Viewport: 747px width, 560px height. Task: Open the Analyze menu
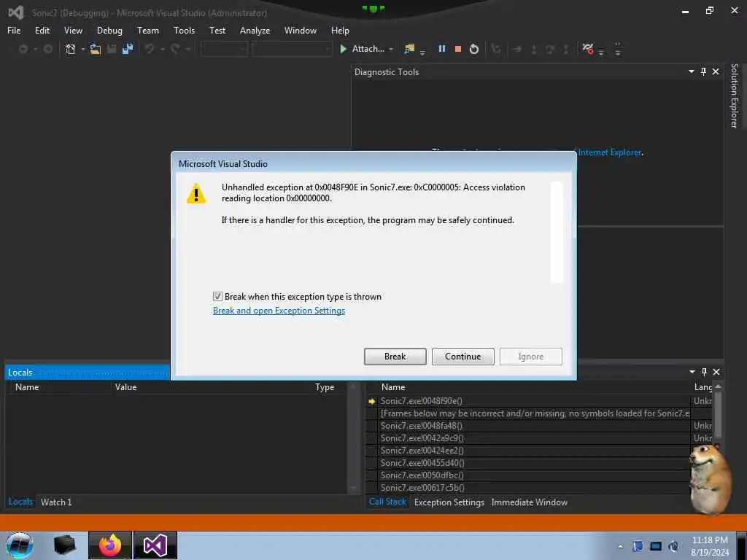[x=255, y=31]
